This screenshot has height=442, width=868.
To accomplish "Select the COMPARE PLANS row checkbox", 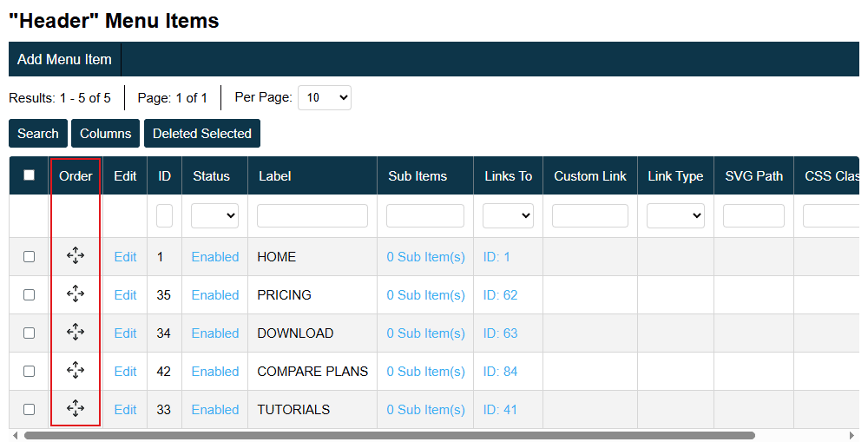I will pyautogui.click(x=29, y=371).
